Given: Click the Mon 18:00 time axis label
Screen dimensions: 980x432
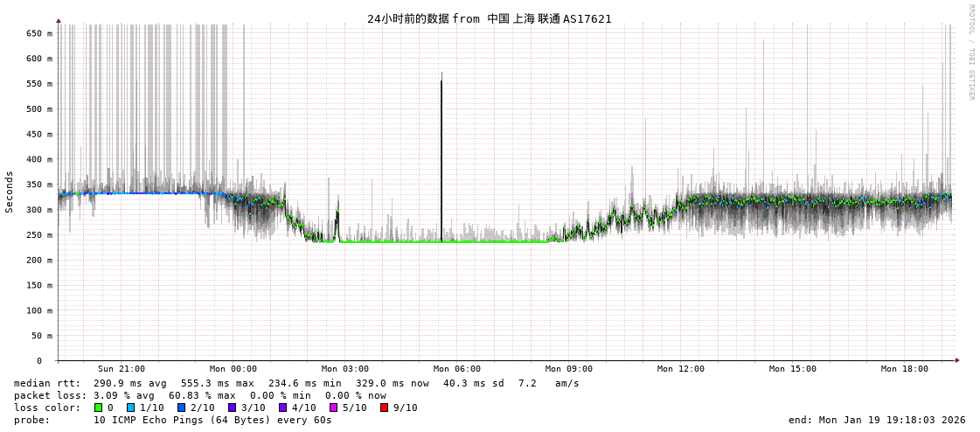Looking at the screenshot, I should coord(905,369).
